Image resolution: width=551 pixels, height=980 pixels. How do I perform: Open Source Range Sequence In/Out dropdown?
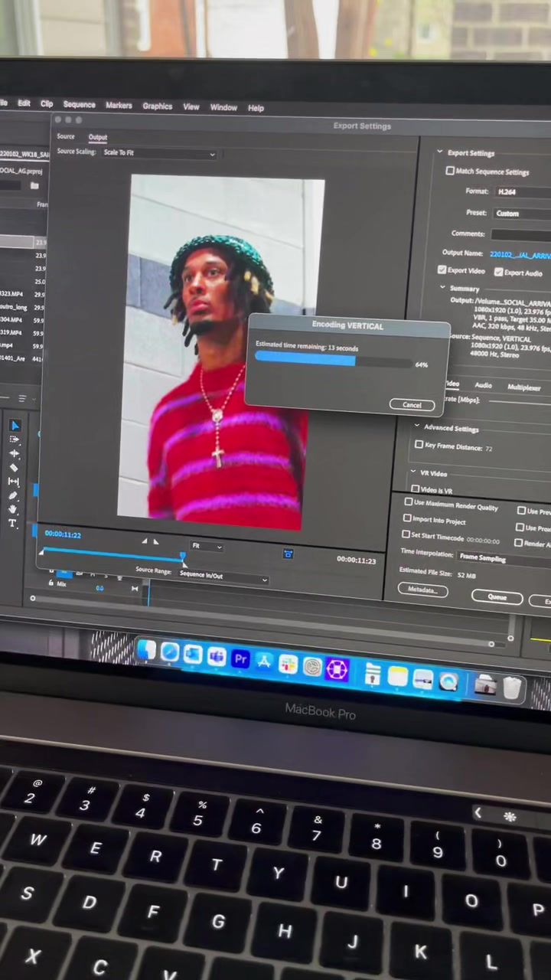[x=223, y=577]
